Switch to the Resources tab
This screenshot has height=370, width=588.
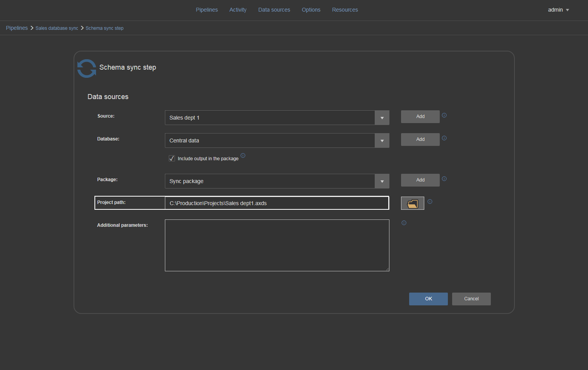(x=345, y=10)
